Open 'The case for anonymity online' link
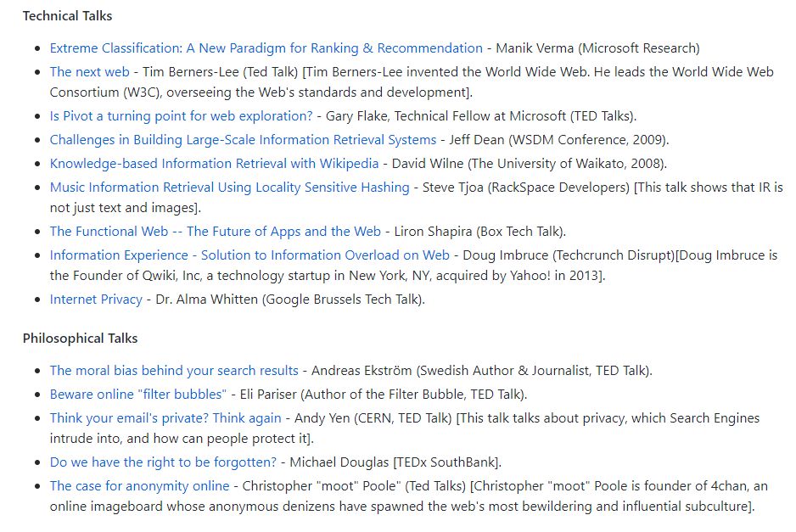 140,486
